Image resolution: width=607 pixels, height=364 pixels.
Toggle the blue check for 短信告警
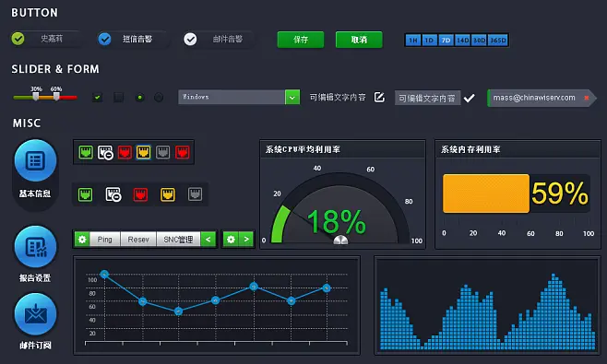click(x=104, y=39)
